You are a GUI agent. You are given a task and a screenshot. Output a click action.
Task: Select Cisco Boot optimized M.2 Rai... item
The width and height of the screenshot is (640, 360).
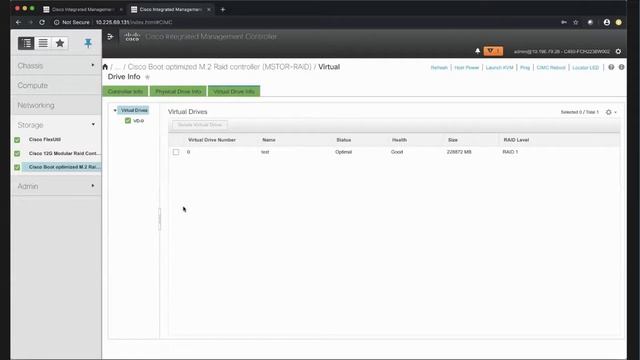click(x=62, y=167)
